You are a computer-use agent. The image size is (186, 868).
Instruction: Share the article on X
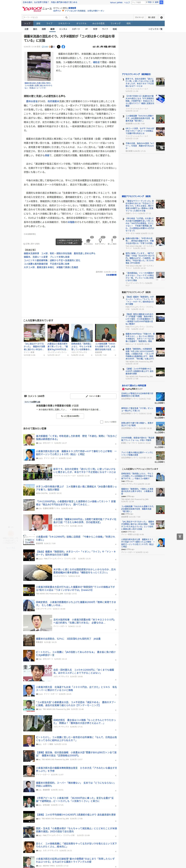click(x=58, y=47)
